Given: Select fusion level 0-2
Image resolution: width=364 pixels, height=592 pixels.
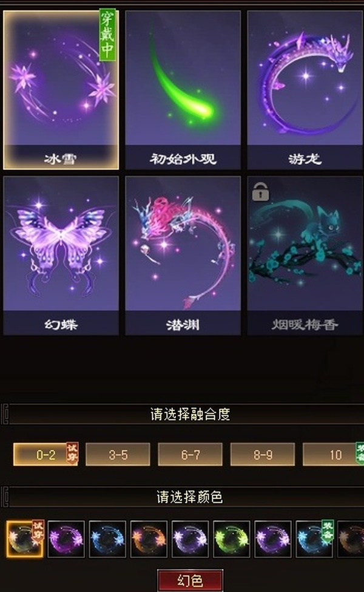Looking at the screenshot, I should 45,454.
